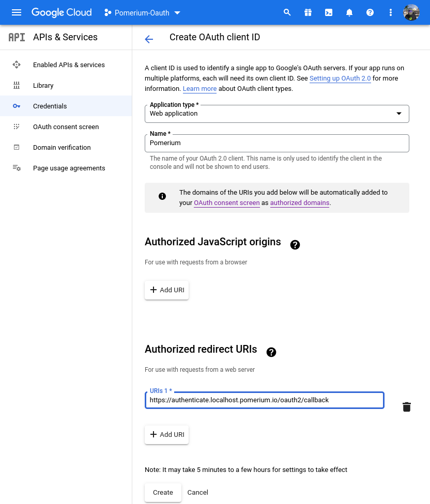
Task: Delete the first authorized redirect URI
Action: (x=407, y=407)
